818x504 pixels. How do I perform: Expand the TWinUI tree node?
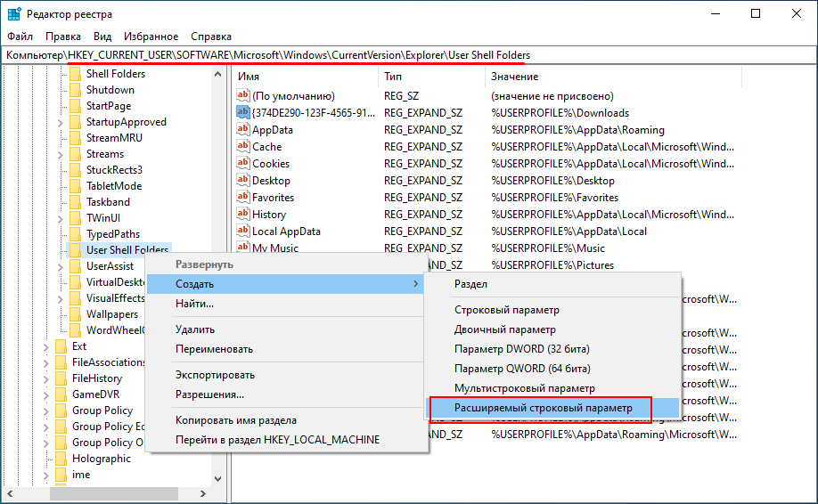(x=60, y=219)
